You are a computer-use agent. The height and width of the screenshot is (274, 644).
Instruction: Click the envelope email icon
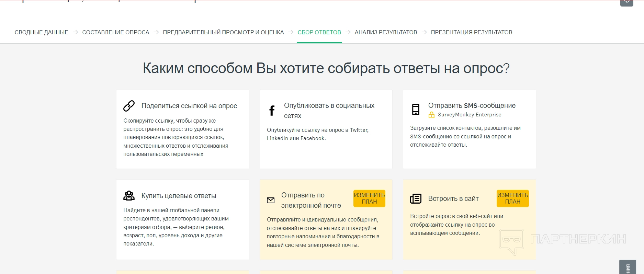pos(271,200)
